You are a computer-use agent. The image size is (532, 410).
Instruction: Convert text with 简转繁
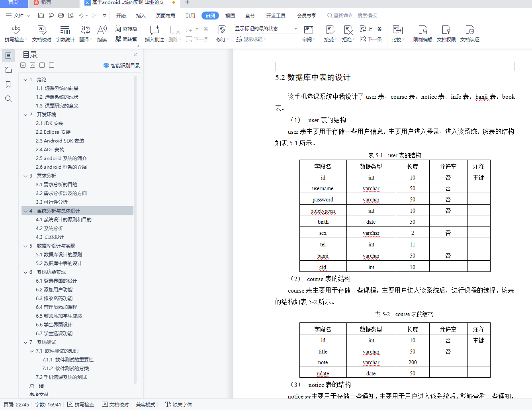(x=126, y=39)
